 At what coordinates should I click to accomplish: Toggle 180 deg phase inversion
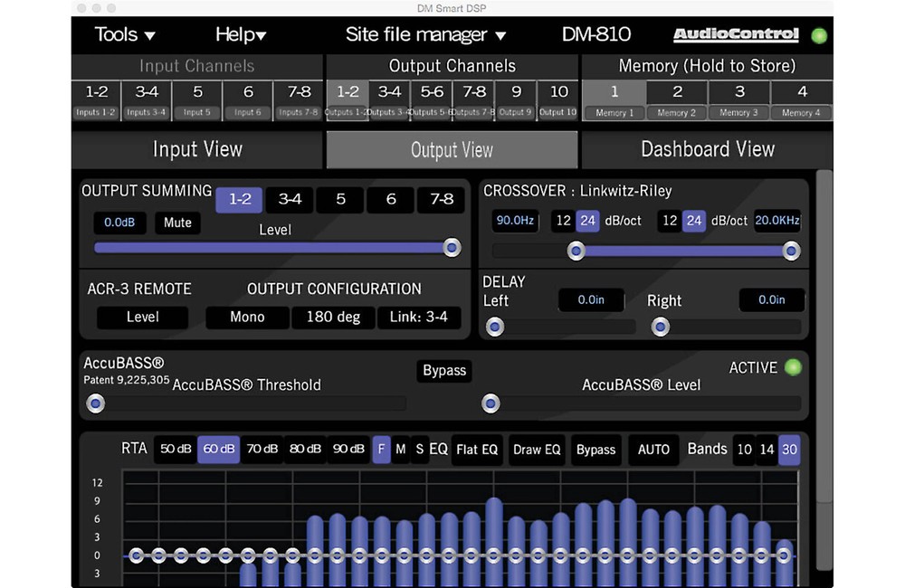tap(333, 318)
